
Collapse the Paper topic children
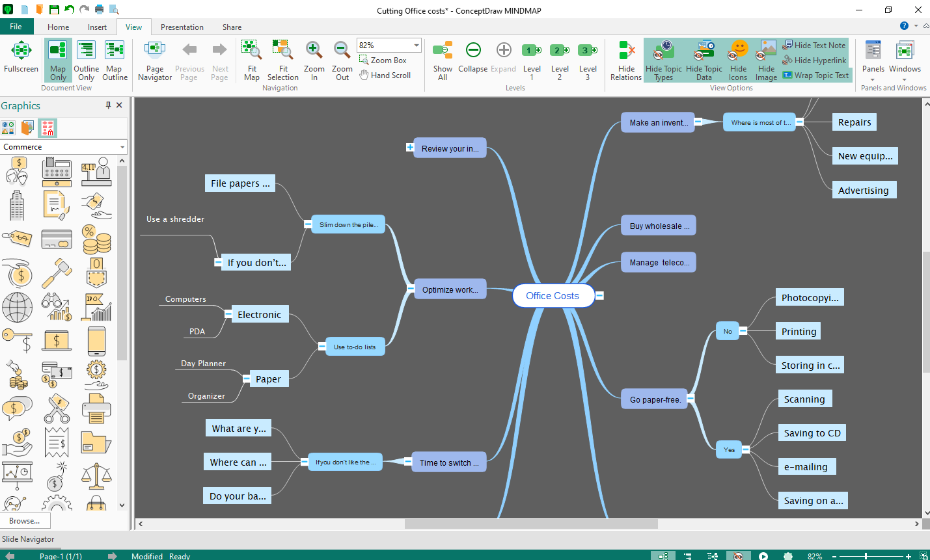(x=246, y=378)
